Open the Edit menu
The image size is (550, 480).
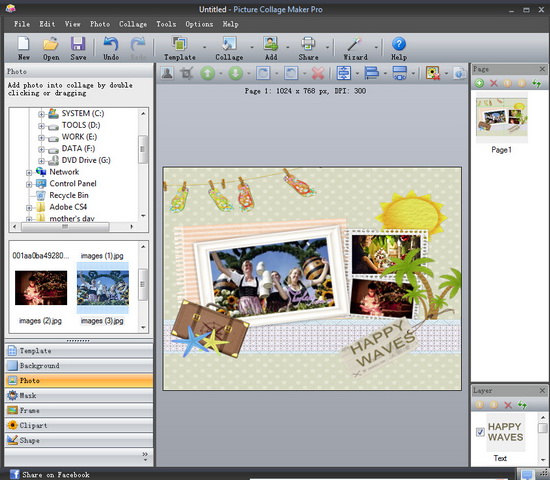click(x=47, y=24)
